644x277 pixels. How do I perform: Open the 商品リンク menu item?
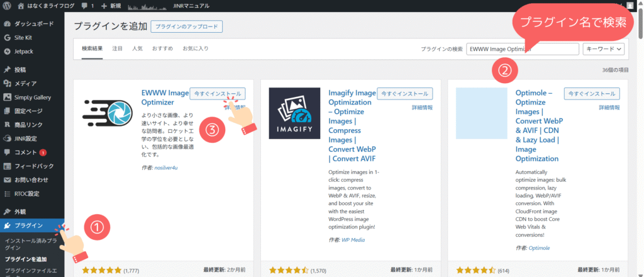click(28, 125)
